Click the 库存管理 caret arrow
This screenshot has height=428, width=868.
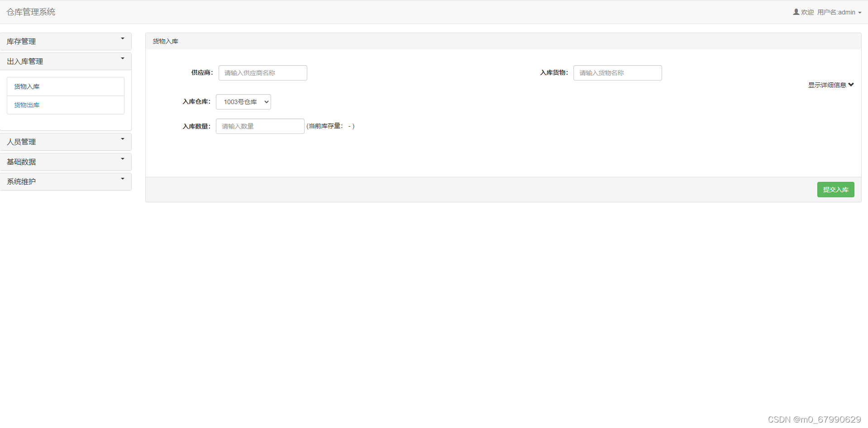[123, 38]
